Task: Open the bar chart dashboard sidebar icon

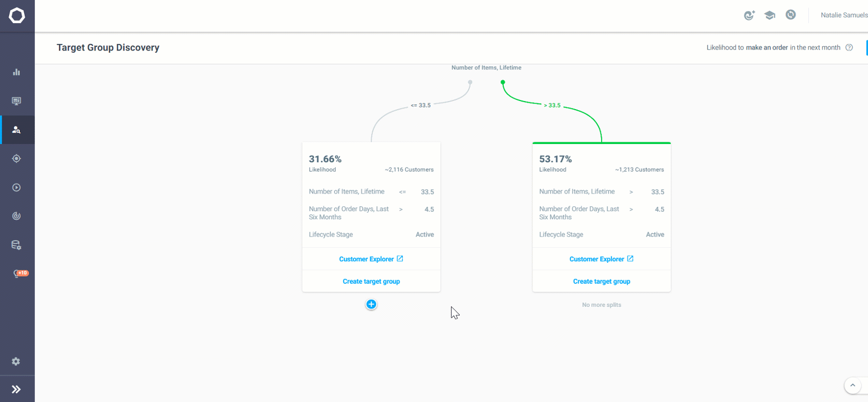Action: 17,72
